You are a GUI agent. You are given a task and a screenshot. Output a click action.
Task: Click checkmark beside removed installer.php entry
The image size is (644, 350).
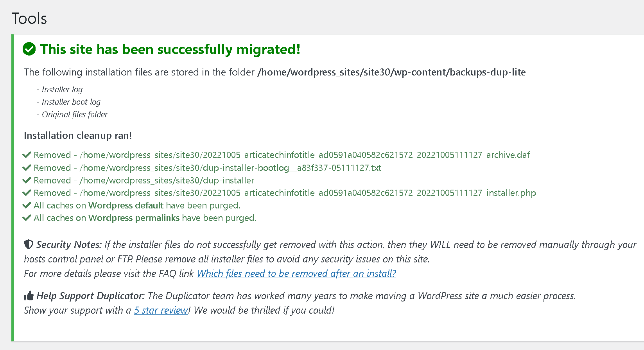point(27,193)
